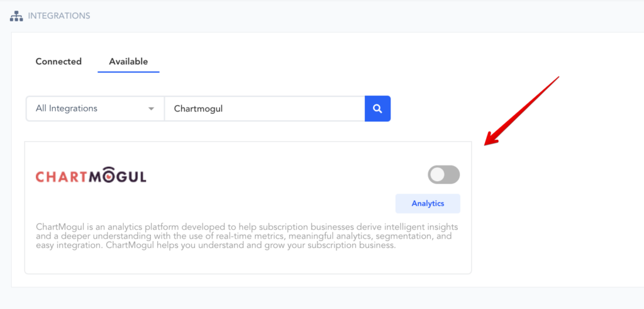This screenshot has width=644, height=309.
Task: Select the Available tab
Action: pyautogui.click(x=128, y=62)
